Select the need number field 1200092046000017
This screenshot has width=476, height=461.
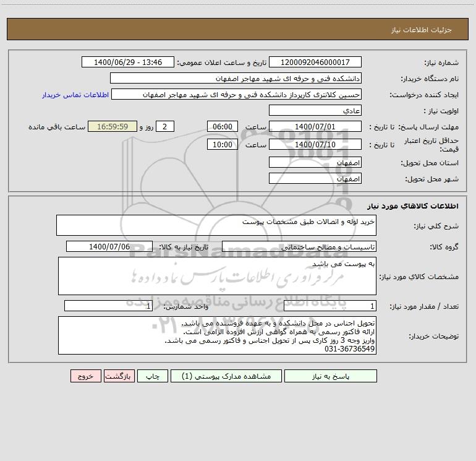(x=315, y=62)
